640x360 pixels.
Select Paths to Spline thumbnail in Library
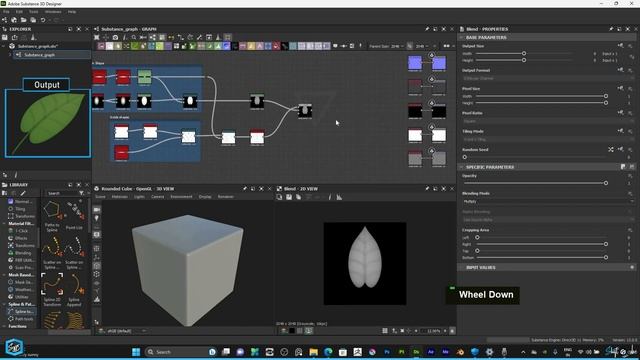coord(52,216)
